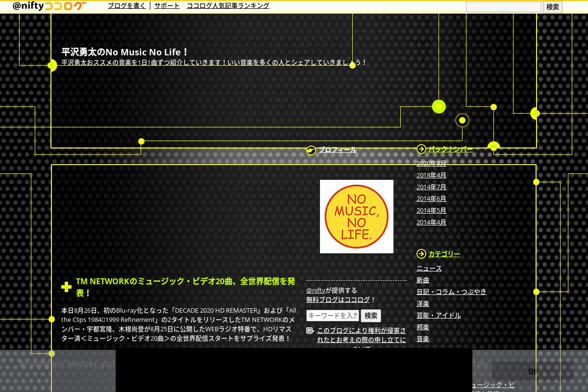Open このブログにより権利が侵害された link
This screenshot has width=588, height=392.
click(362, 335)
